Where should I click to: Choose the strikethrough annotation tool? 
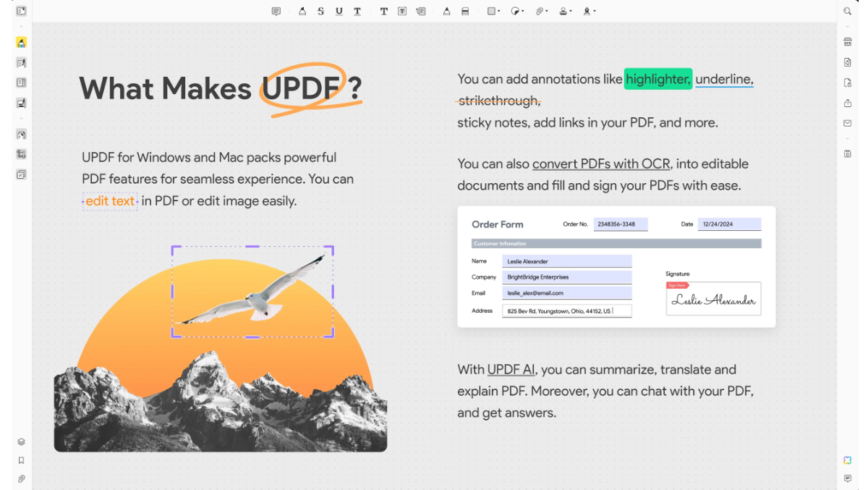[x=320, y=11]
